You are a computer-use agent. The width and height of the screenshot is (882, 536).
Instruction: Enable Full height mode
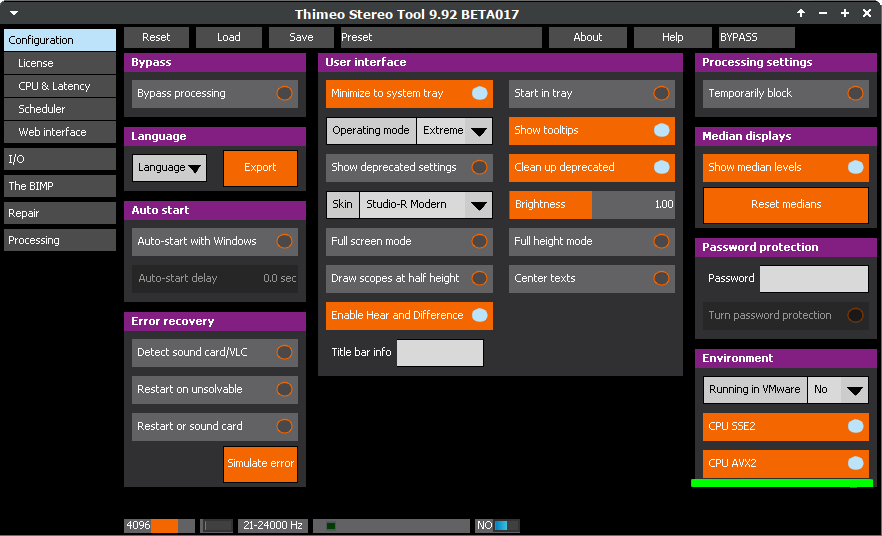(x=592, y=241)
